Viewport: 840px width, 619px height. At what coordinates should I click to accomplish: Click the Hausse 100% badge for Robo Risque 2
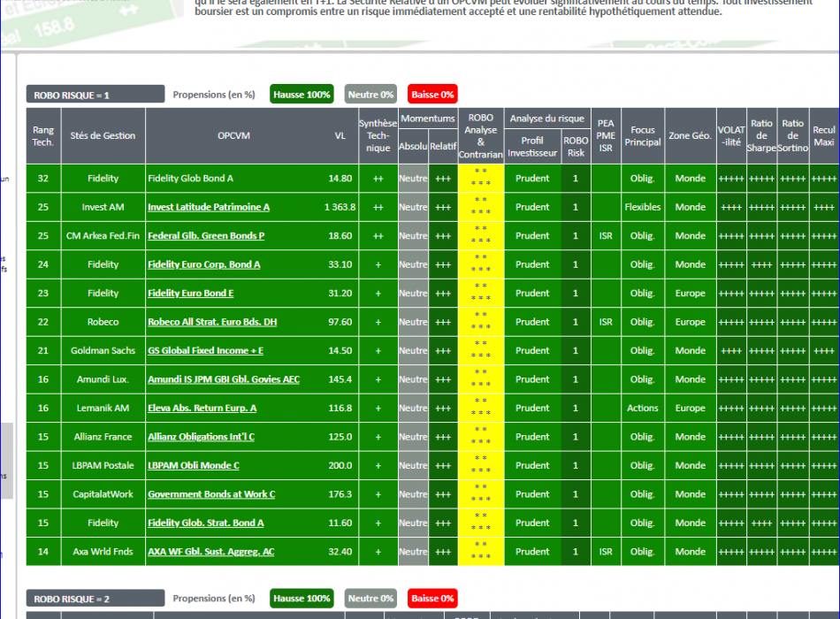(302, 598)
